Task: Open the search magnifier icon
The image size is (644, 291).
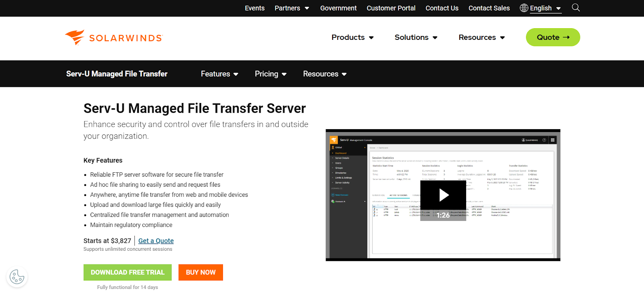Action: pyautogui.click(x=576, y=8)
